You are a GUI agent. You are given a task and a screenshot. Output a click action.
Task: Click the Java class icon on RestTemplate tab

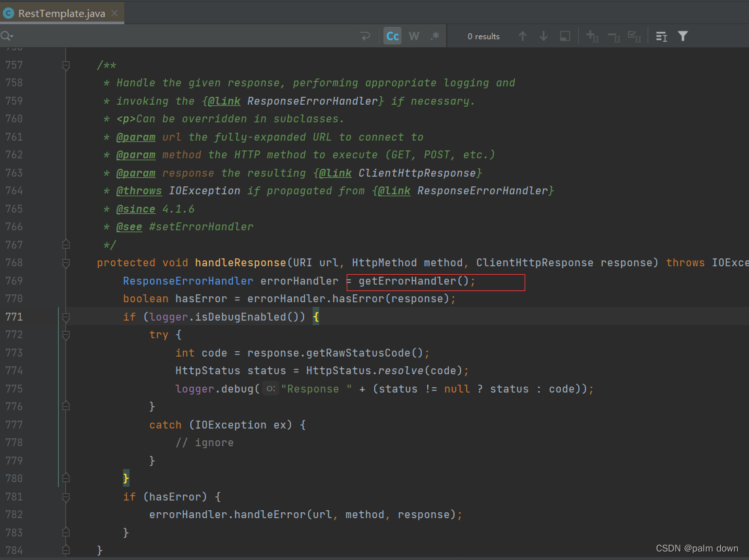pyautogui.click(x=8, y=13)
